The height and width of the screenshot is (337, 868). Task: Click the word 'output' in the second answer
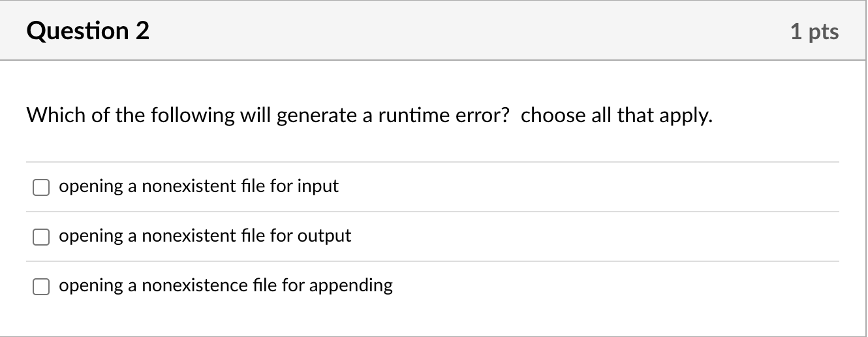click(x=324, y=236)
